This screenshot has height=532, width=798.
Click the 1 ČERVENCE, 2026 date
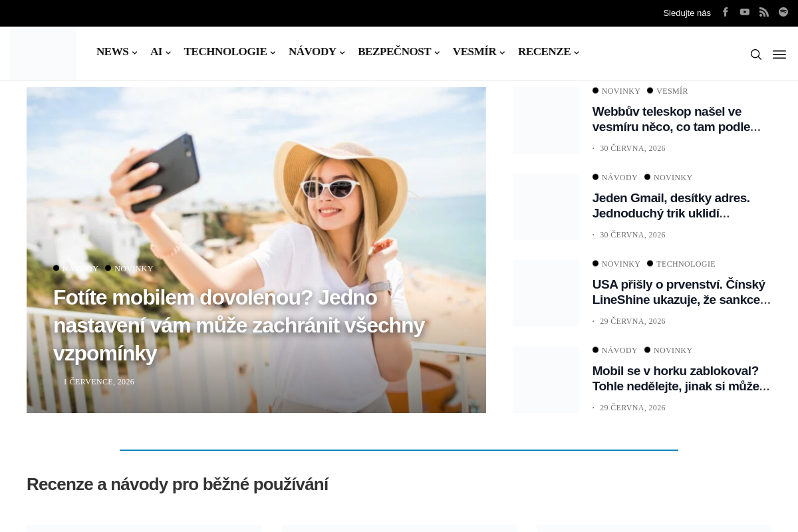point(98,382)
